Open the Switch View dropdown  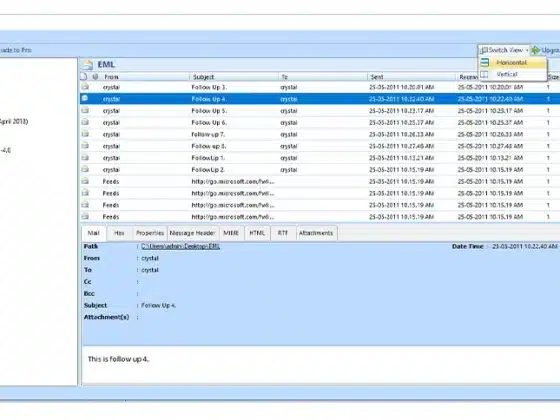tap(504, 50)
